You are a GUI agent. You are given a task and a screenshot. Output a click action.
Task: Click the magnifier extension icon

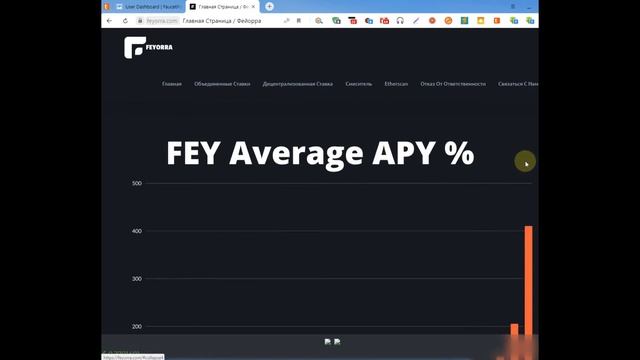click(x=319, y=21)
